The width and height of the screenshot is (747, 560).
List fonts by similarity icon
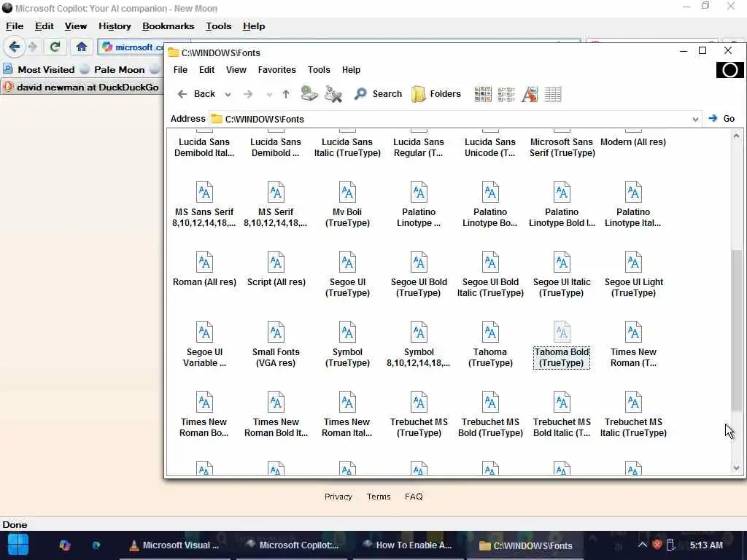pyautogui.click(x=530, y=94)
